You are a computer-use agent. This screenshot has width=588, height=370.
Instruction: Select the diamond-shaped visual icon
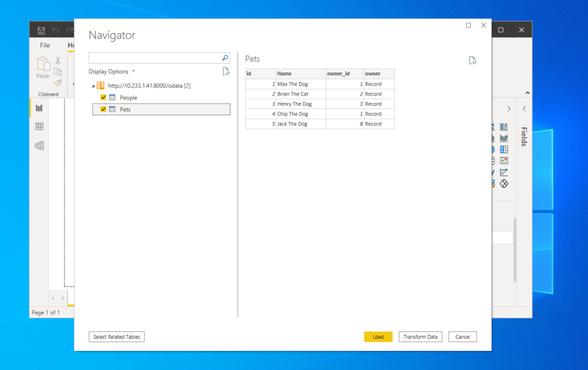504,184
